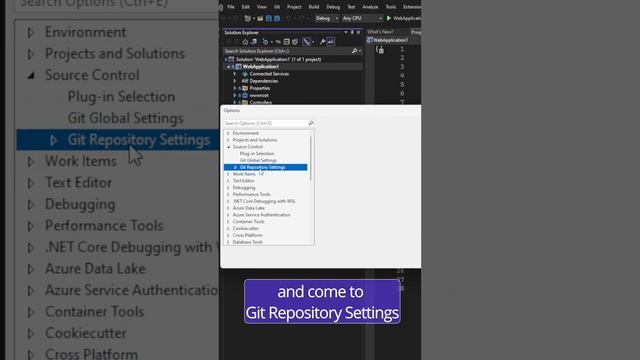640x360 pixels.
Task: Click the Save toolbar icon
Action: pyautogui.click(x=269, y=18)
